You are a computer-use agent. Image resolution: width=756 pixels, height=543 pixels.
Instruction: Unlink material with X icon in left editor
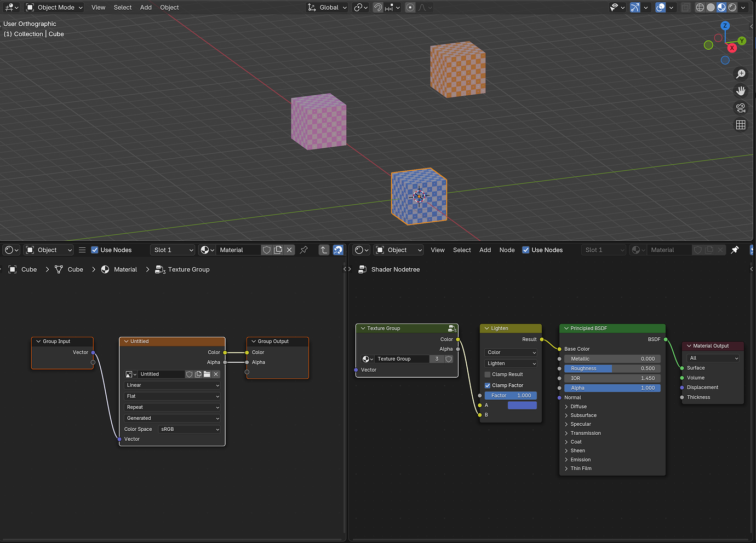[x=289, y=250]
